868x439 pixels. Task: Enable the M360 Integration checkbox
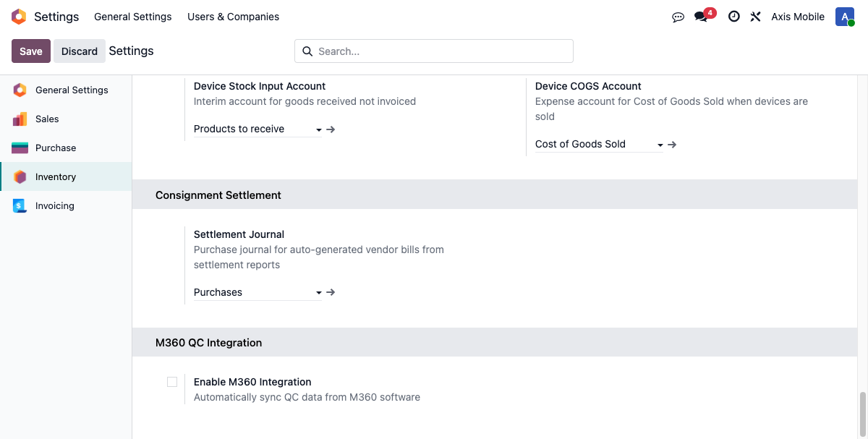172,382
